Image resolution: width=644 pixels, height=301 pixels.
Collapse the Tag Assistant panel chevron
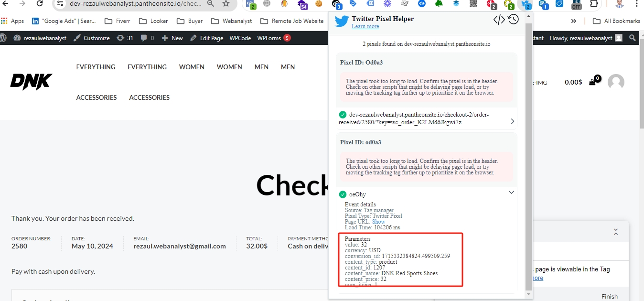pyautogui.click(x=616, y=232)
